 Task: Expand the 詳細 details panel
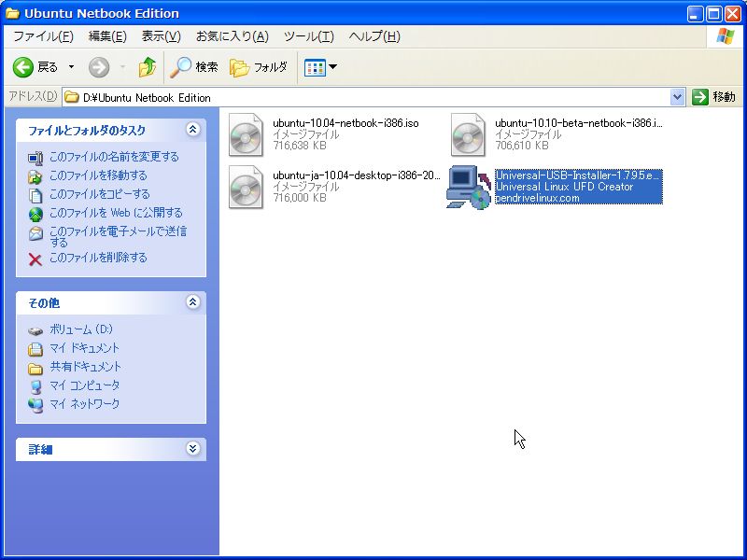pyautogui.click(x=192, y=449)
